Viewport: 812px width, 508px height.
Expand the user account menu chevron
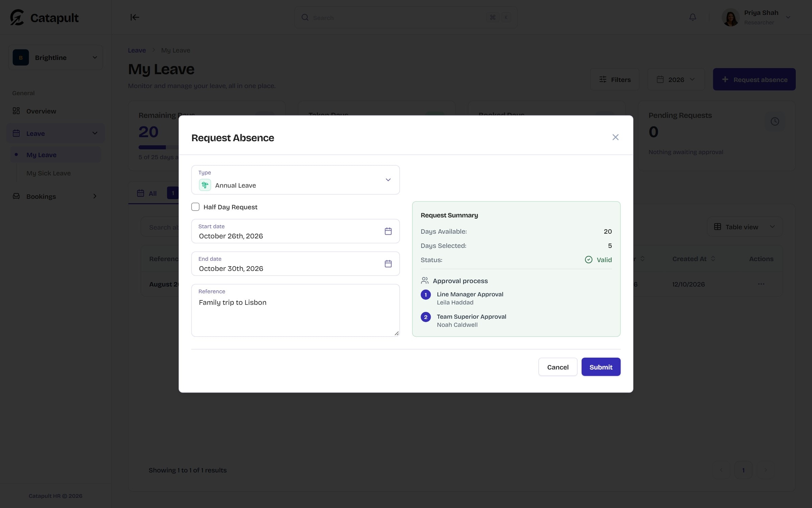point(788,17)
